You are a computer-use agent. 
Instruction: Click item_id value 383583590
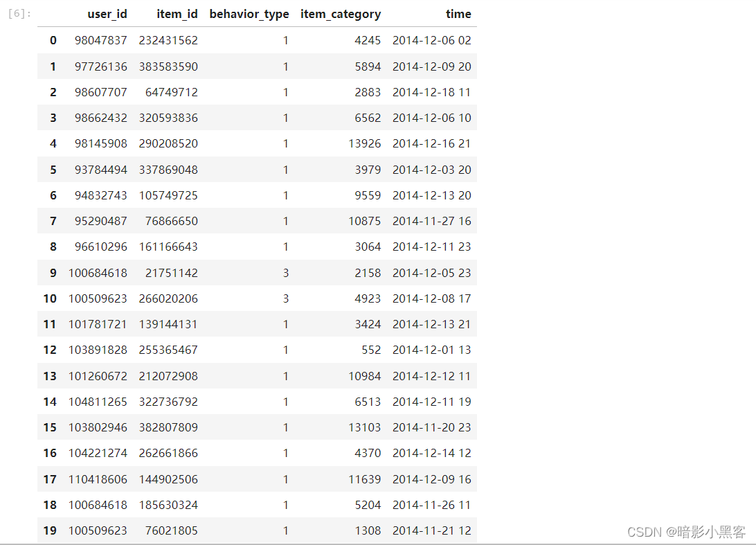(x=168, y=66)
